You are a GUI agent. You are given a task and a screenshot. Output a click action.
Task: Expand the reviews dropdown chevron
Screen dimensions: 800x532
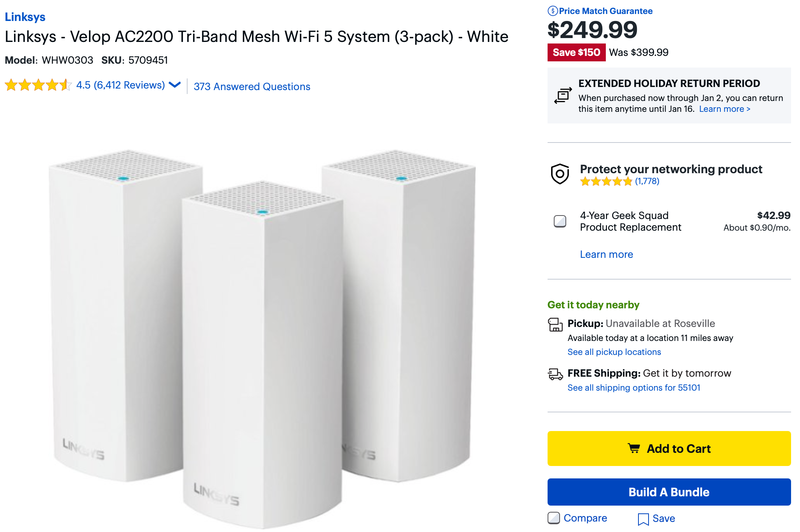(x=174, y=85)
